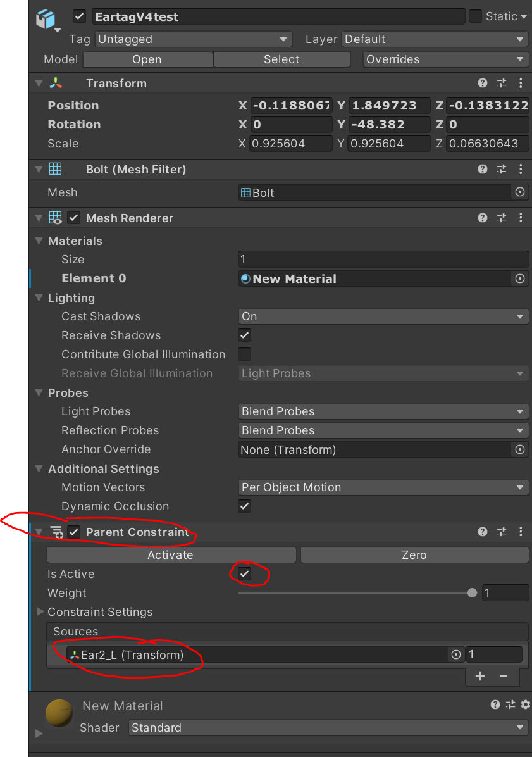Open Transform component help icon
Screen dimensions: 532x757
click(483, 84)
